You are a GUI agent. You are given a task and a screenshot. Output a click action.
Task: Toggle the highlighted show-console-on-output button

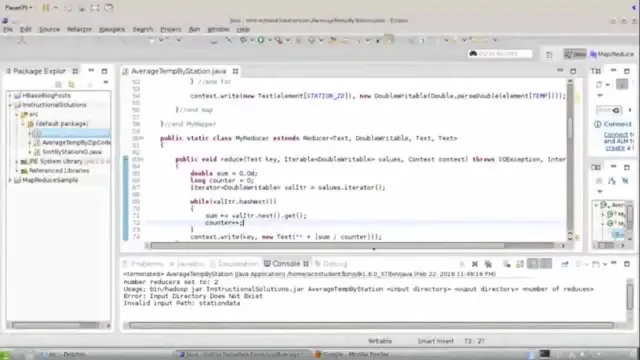pos(533,264)
